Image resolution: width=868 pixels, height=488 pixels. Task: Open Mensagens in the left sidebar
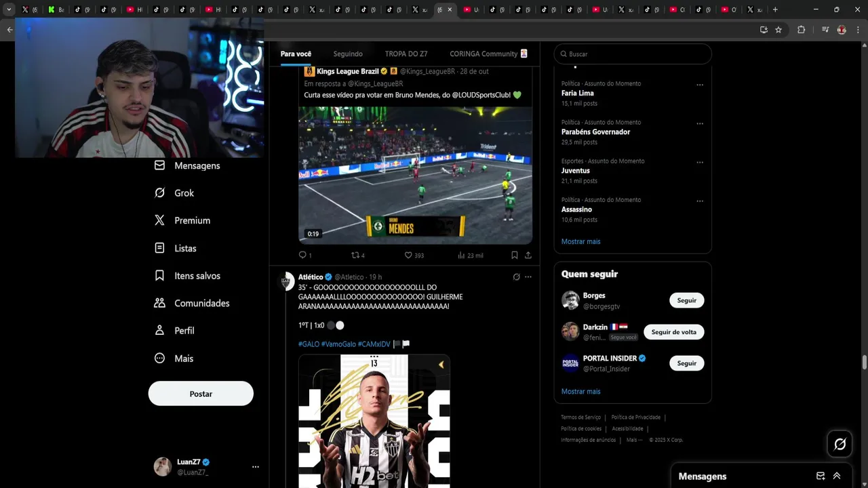click(187, 165)
